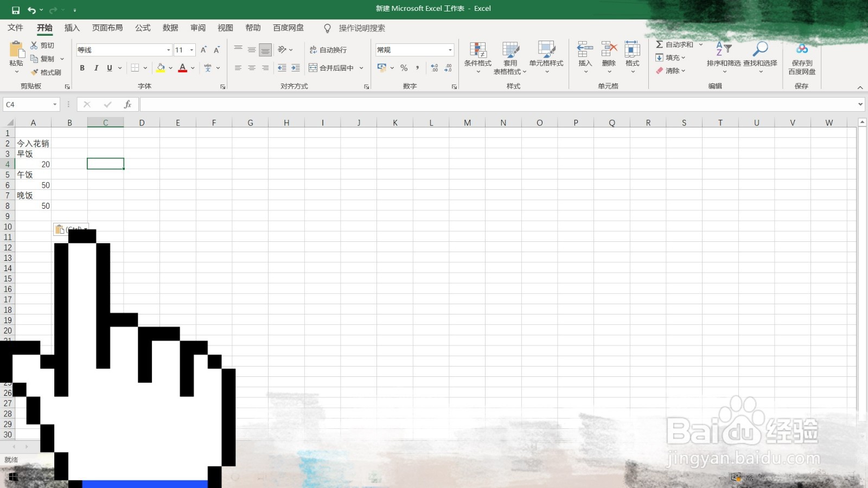Click 自动换行 wrap text button
This screenshot has width=868, height=488.
point(328,50)
